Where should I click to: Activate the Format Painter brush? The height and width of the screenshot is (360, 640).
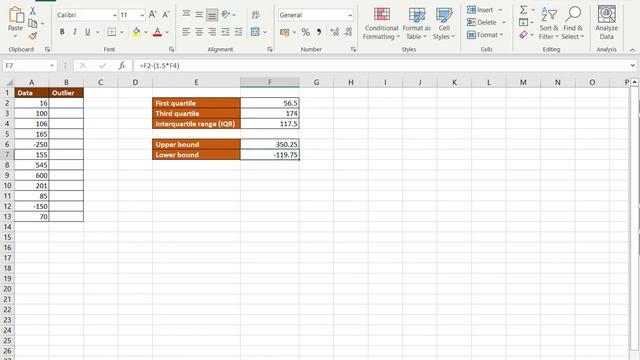point(33,36)
